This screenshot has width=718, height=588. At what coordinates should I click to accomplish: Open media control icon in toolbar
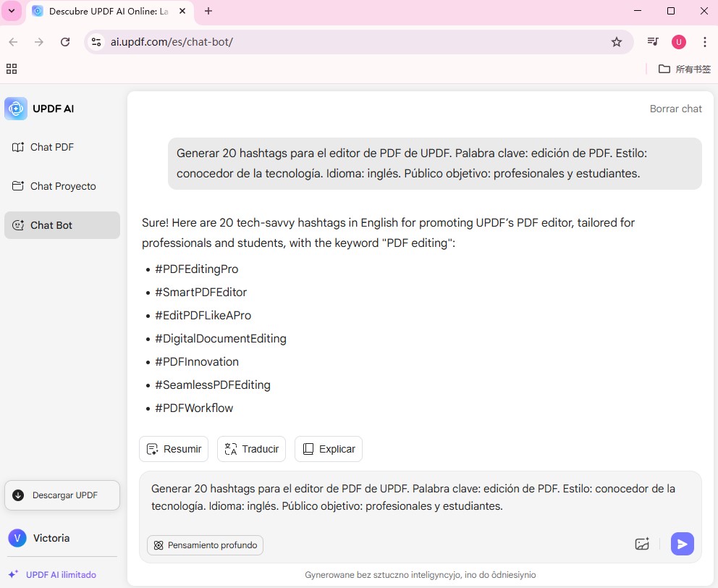pyautogui.click(x=653, y=42)
